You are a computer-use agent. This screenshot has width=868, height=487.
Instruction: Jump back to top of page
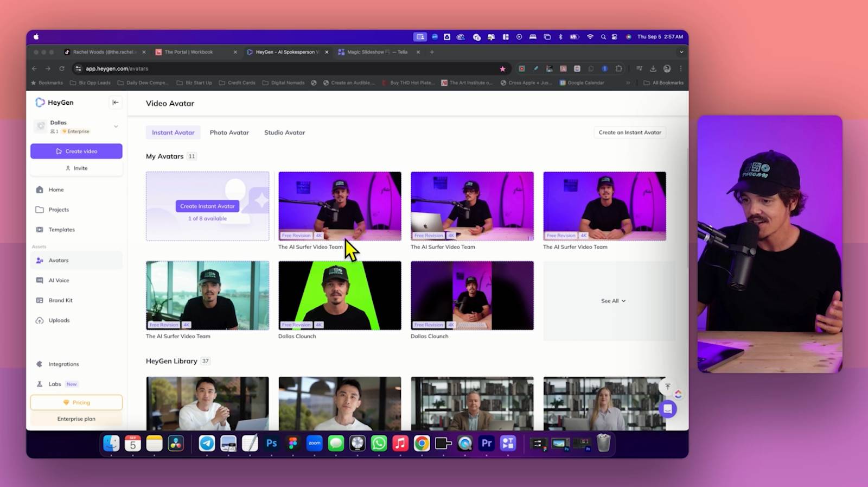pos(667,387)
